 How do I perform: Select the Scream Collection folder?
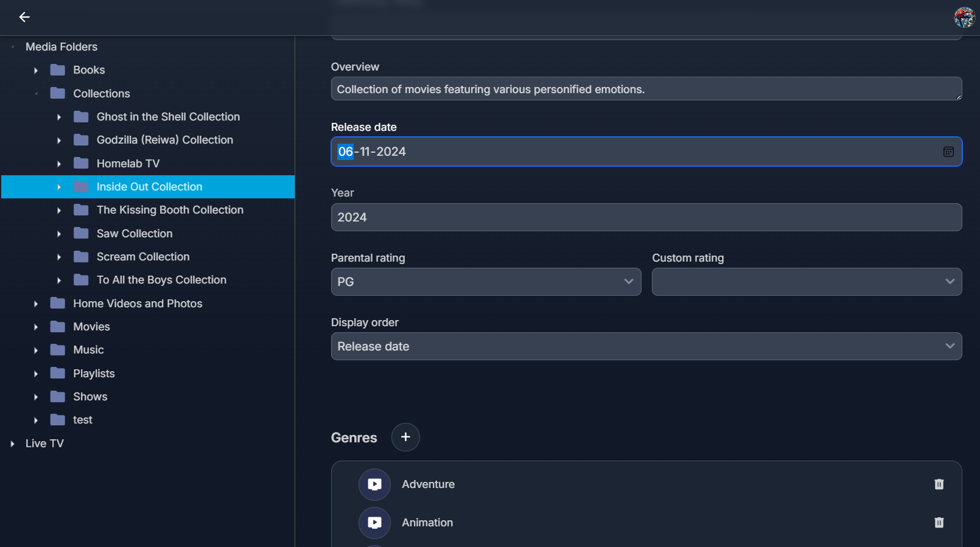point(143,257)
